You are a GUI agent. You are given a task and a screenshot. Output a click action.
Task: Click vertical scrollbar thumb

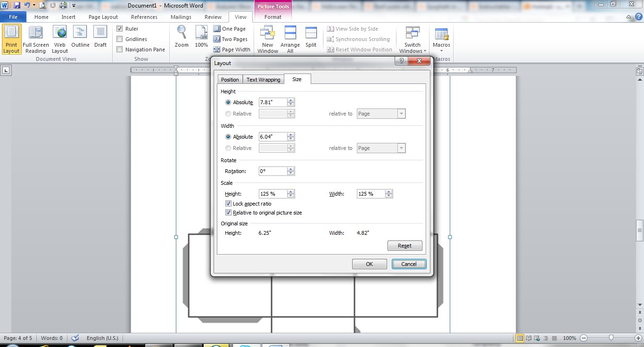tap(640, 231)
